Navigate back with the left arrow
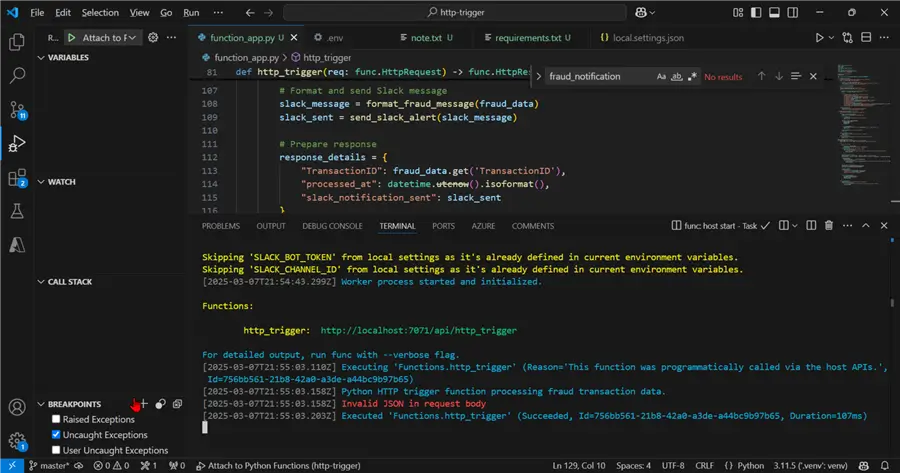This screenshot has height=473, width=900. [x=250, y=13]
